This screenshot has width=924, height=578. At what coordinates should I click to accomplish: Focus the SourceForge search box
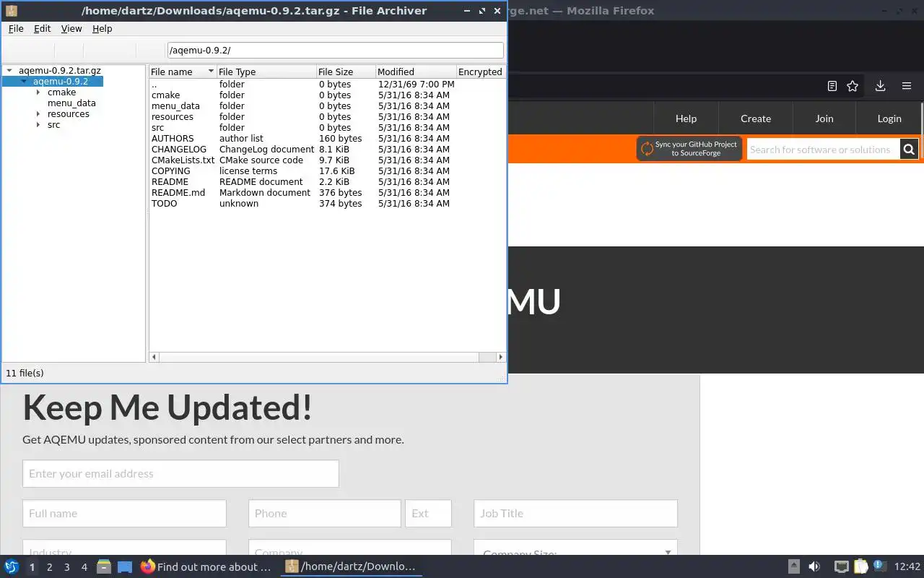pyautogui.click(x=823, y=150)
